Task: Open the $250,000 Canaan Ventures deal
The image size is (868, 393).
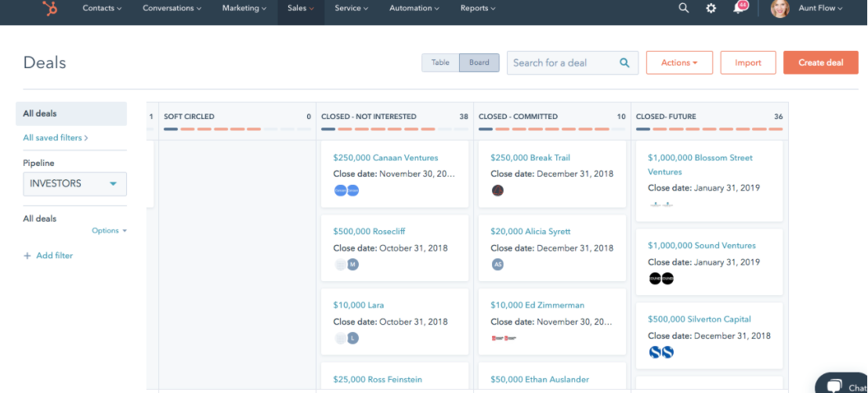Action: (x=385, y=158)
